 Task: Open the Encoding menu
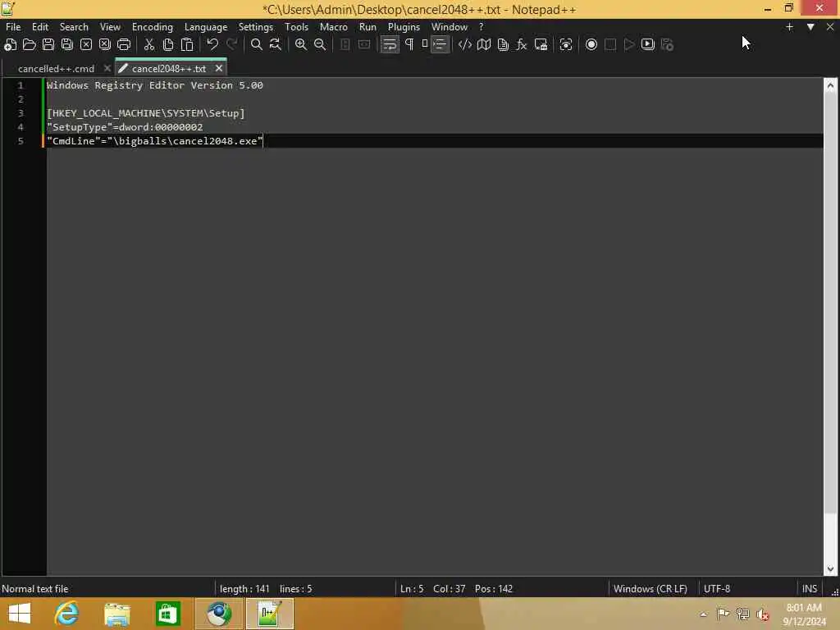[153, 27]
